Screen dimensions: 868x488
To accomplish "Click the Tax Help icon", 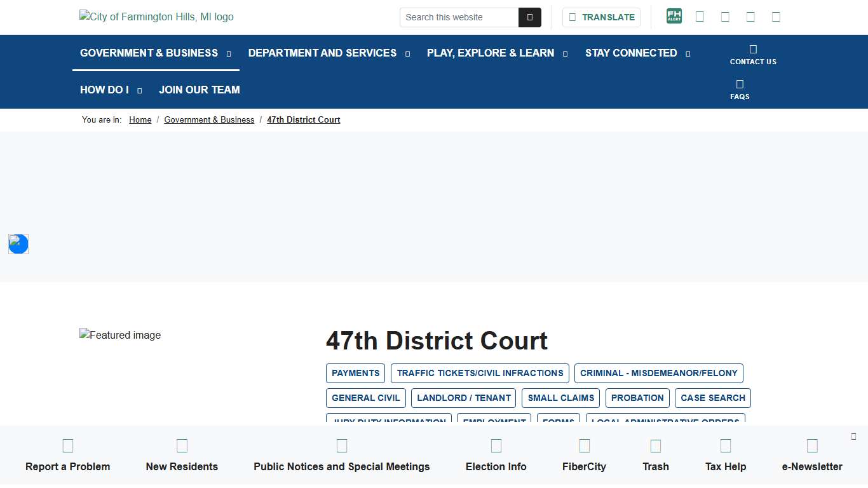I will tap(725, 445).
